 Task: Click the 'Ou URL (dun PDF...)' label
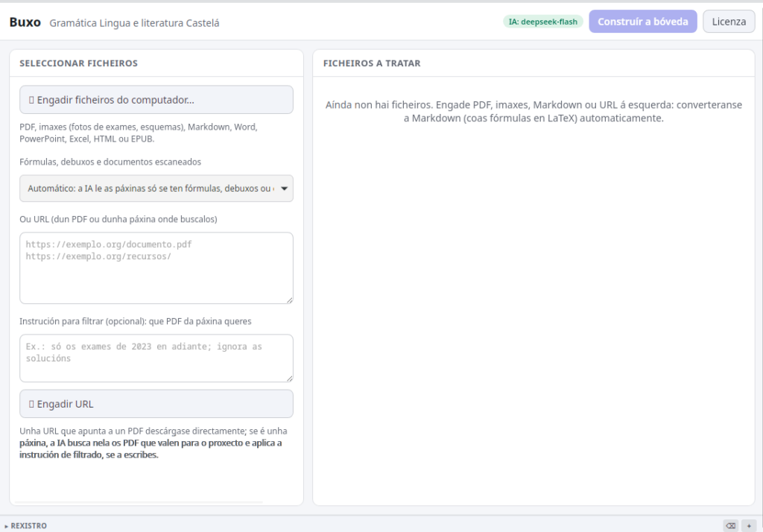click(x=118, y=219)
